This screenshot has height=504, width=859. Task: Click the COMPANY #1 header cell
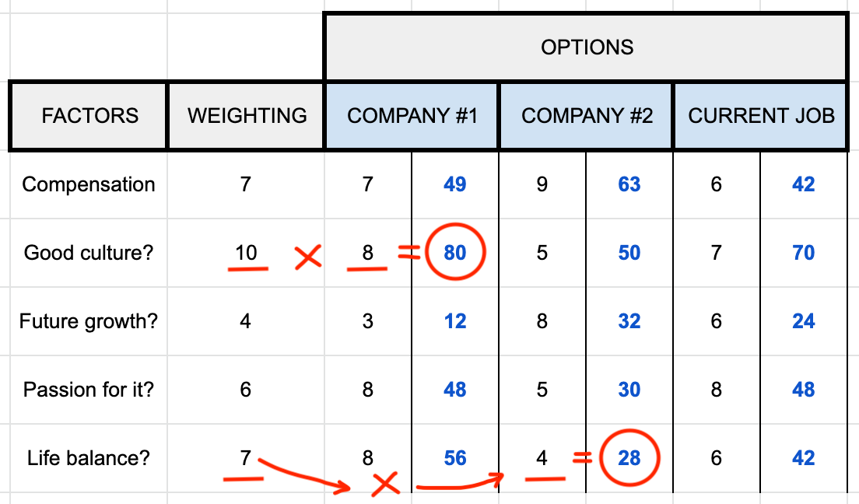pyautogui.click(x=412, y=116)
